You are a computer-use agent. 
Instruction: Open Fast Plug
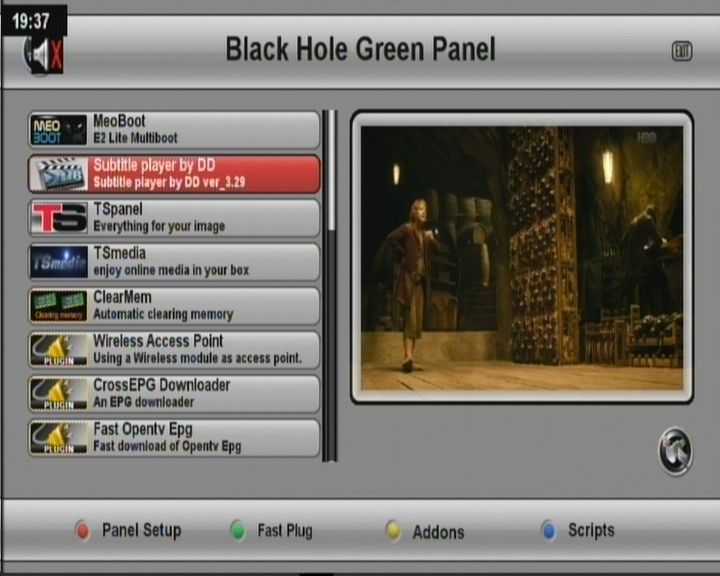click(x=285, y=531)
